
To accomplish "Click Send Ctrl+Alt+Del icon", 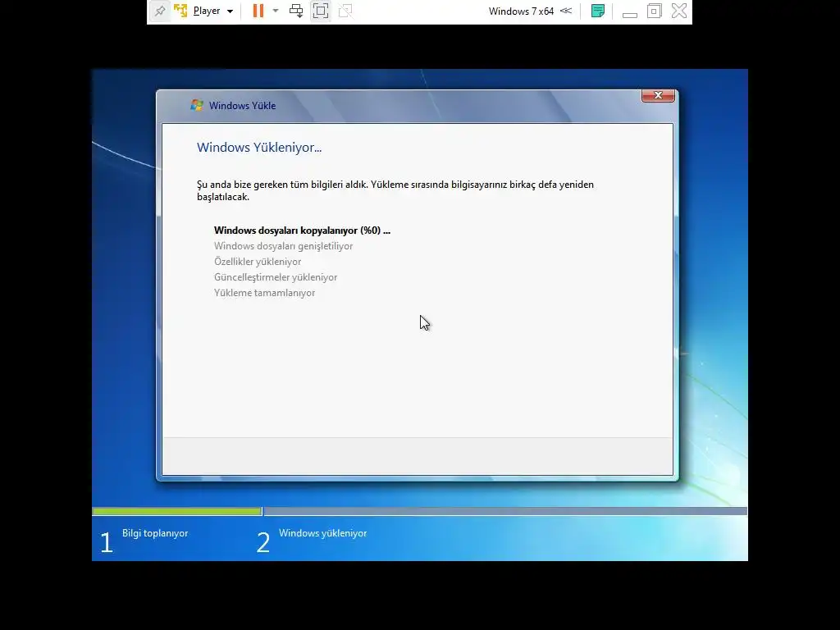I will (x=295, y=11).
